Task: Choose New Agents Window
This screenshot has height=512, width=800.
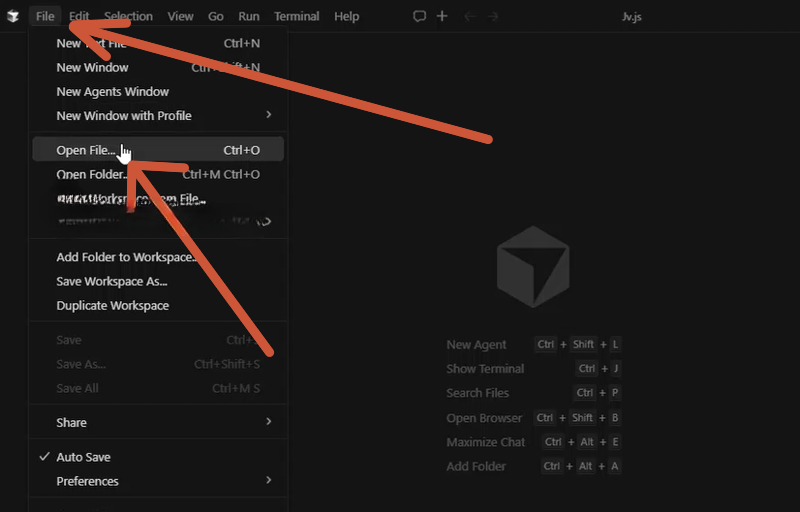Action: [158, 92]
